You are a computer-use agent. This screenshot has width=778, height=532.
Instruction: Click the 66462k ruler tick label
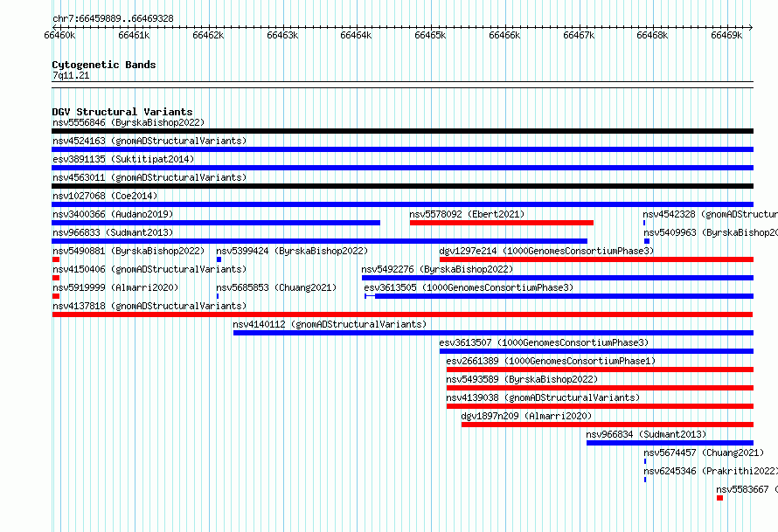208,35
